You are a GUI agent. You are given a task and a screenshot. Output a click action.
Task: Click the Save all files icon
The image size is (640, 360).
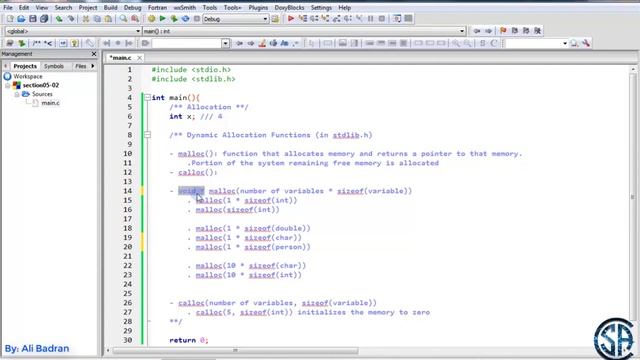click(44, 19)
